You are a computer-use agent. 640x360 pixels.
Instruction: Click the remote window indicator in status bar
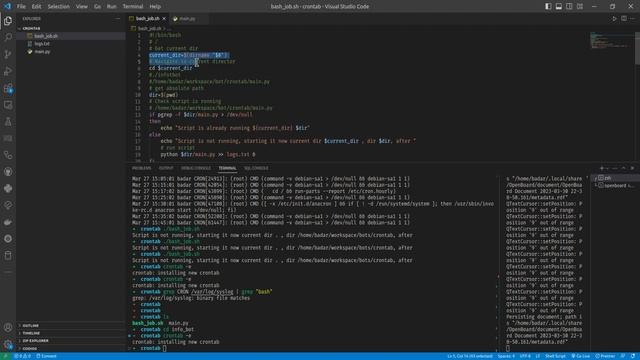[x=5, y=356]
